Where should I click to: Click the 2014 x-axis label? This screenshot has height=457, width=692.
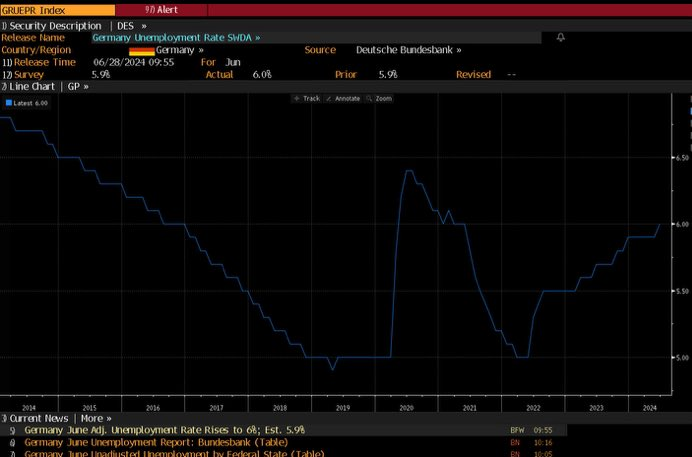point(29,408)
